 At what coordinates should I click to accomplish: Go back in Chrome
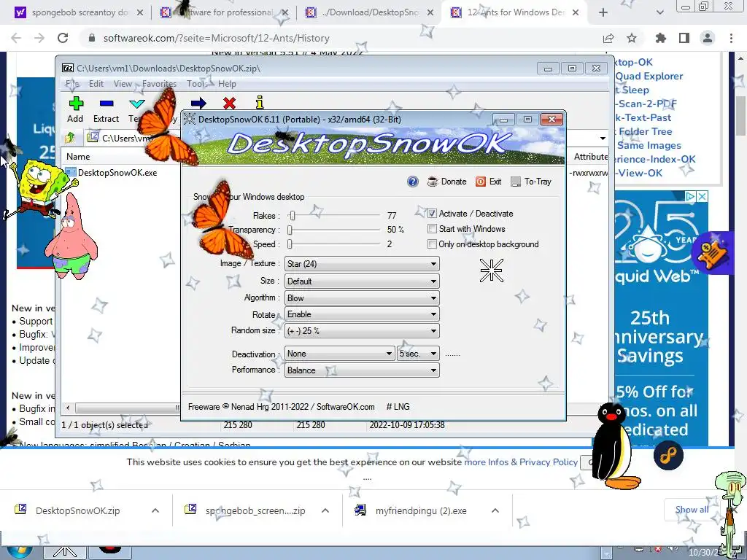[x=16, y=38]
